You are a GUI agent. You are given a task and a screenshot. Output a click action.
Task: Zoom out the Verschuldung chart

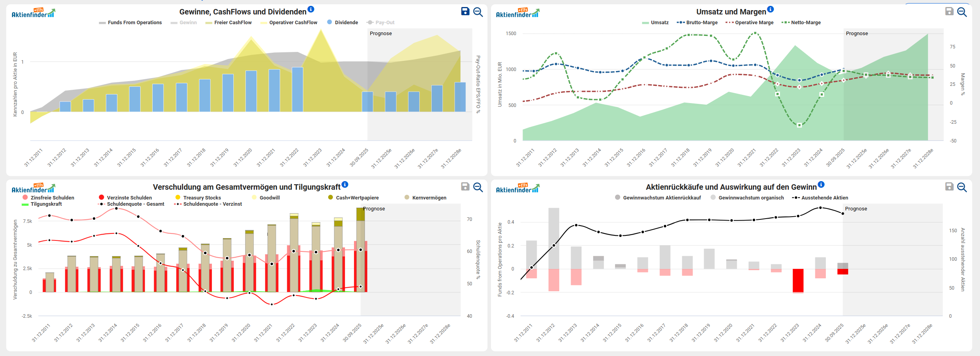click(x=478, y=187)
